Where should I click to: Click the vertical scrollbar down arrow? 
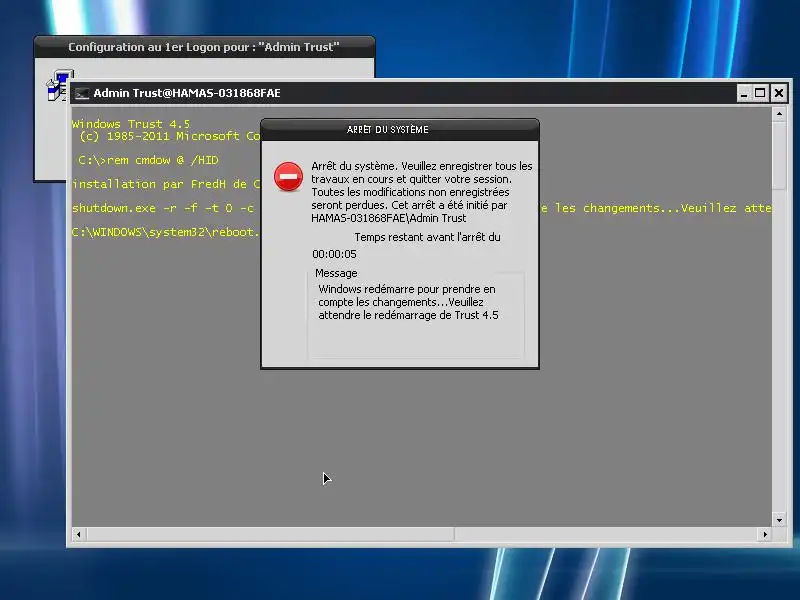tap(779, 520)
